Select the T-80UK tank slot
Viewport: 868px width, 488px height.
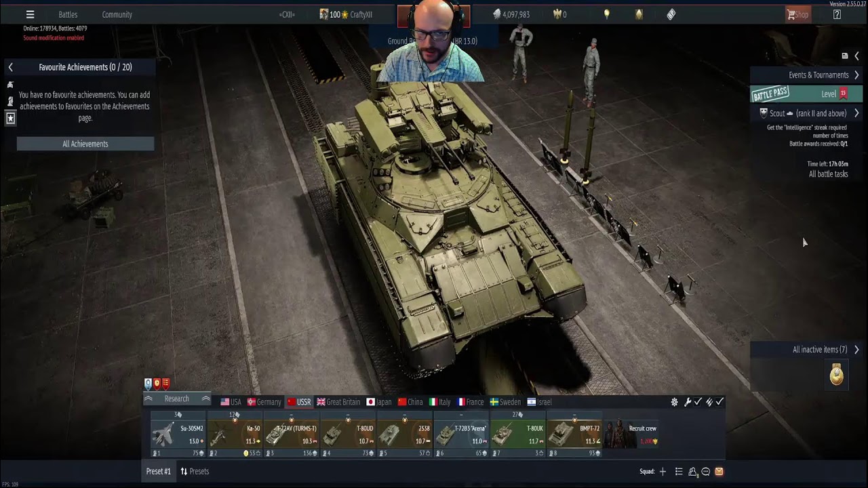517,434
